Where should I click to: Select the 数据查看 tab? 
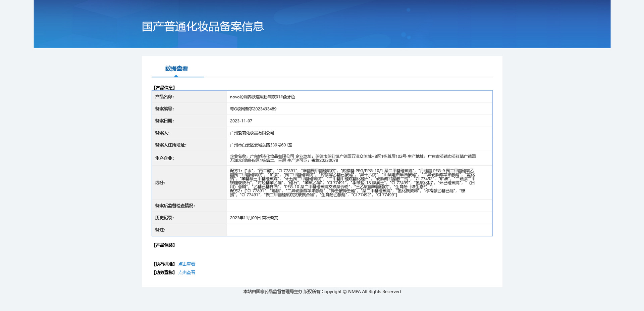tap(176, 69)
